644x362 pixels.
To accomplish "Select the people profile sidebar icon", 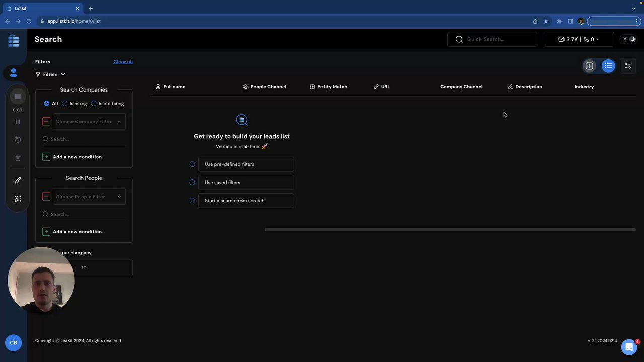I will pos(14,73).
